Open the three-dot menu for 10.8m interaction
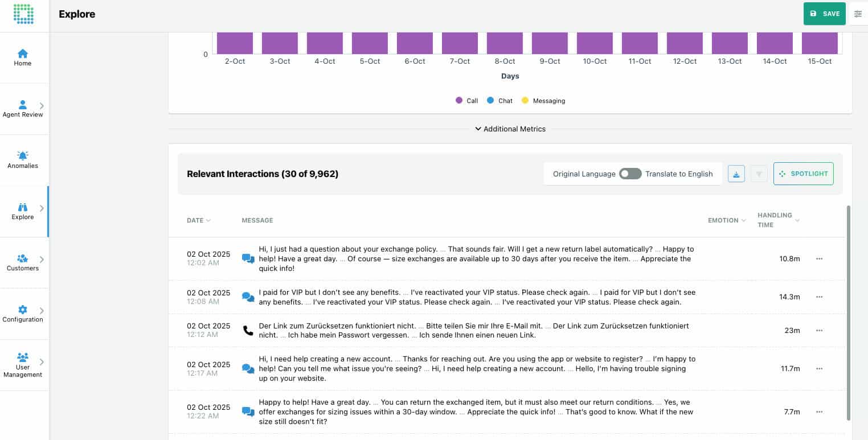This screenshot has height=440, width=868. point(819,258)
